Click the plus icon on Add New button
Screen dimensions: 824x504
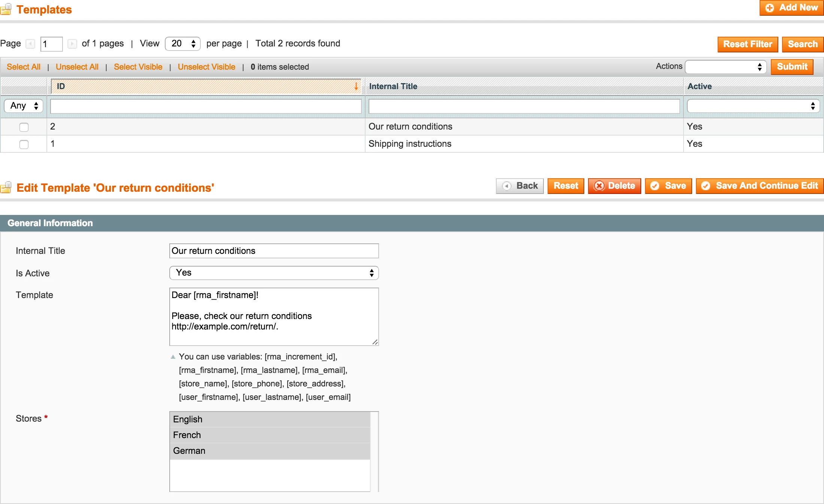(770, 7)
